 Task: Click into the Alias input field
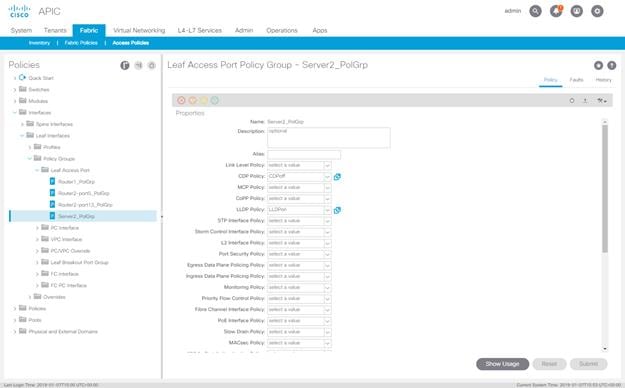coord(304,154)
